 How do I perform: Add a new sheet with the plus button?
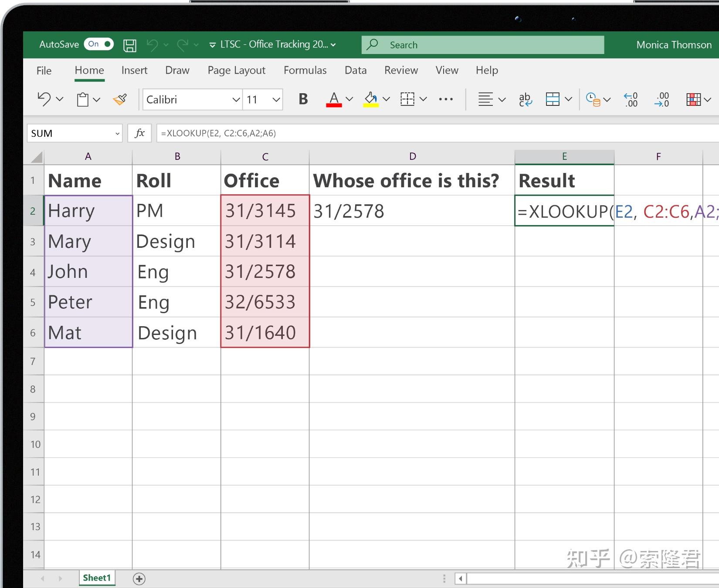pyautogui.click(x=139, y=578)
